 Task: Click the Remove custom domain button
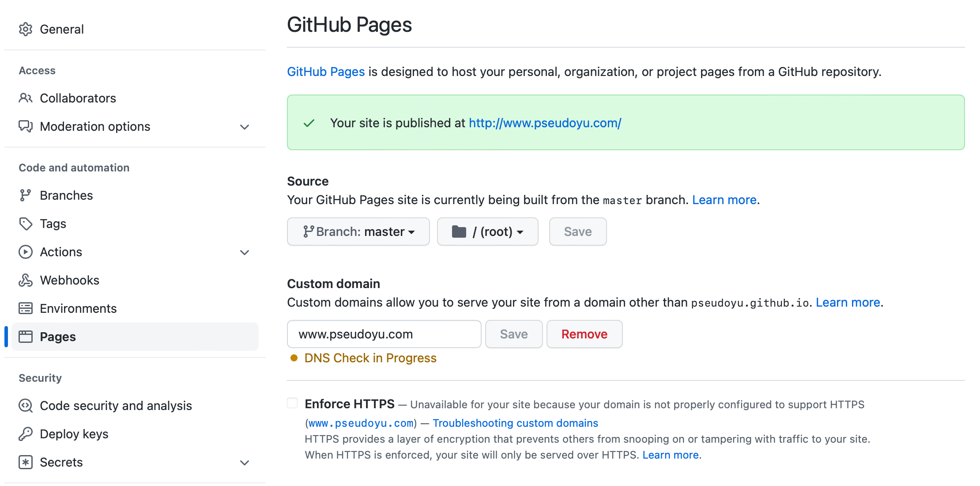[x=584, y=334]
